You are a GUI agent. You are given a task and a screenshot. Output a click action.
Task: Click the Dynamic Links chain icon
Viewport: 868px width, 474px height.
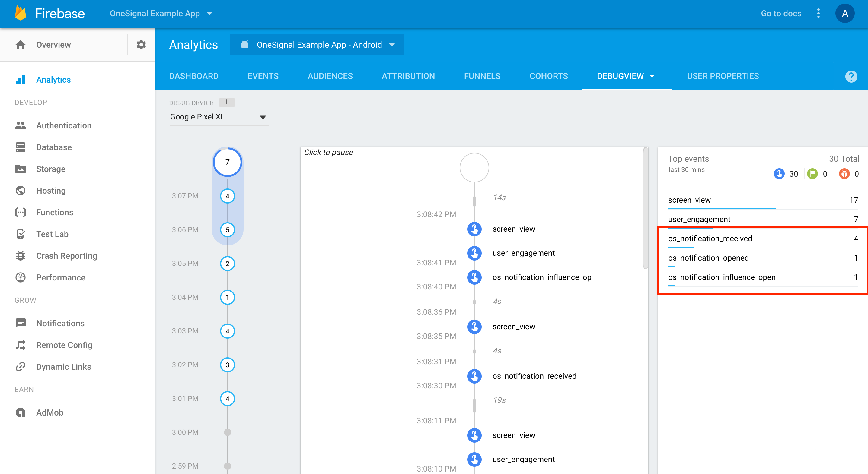[x=21, y=367]
